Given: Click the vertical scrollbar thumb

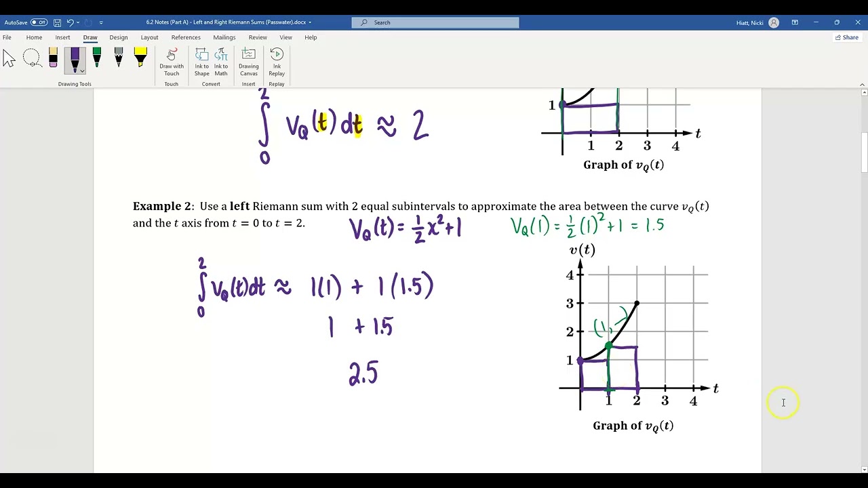Looking at the screenshot, I should pyautogui.click(x=864, y=152).
